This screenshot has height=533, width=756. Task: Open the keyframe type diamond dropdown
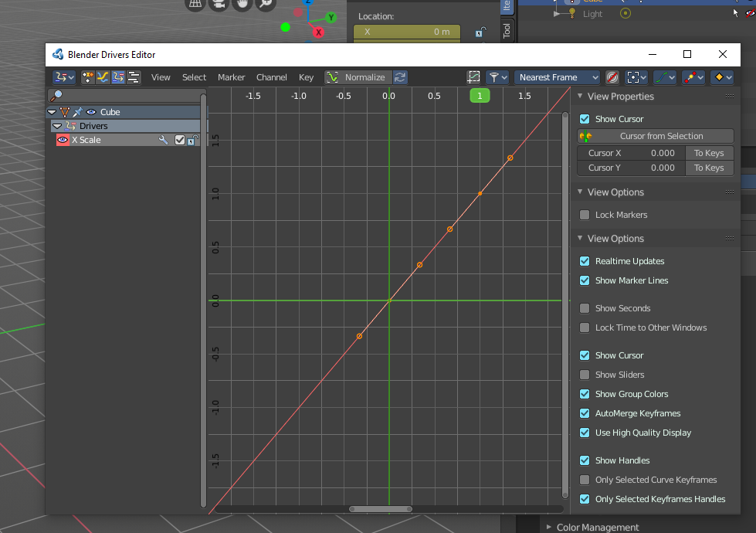pos(722,77)
